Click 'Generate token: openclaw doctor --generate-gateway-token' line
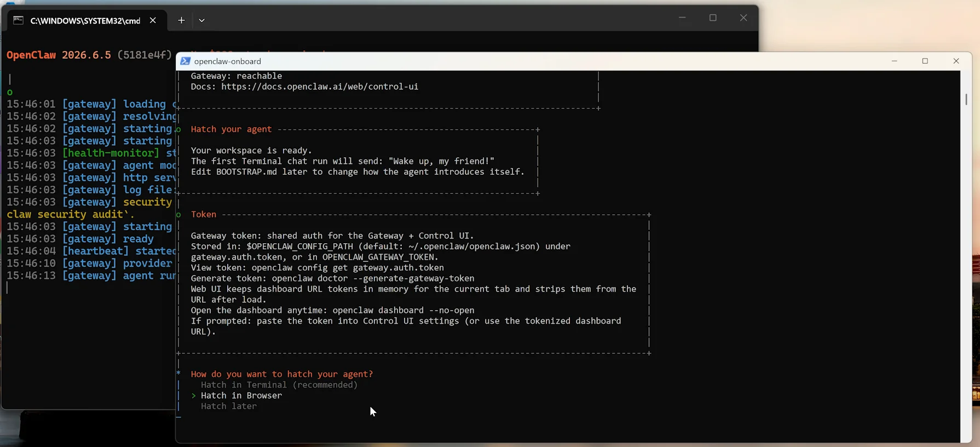This screenshot has height=447, width=980. [x=332, y=278]
